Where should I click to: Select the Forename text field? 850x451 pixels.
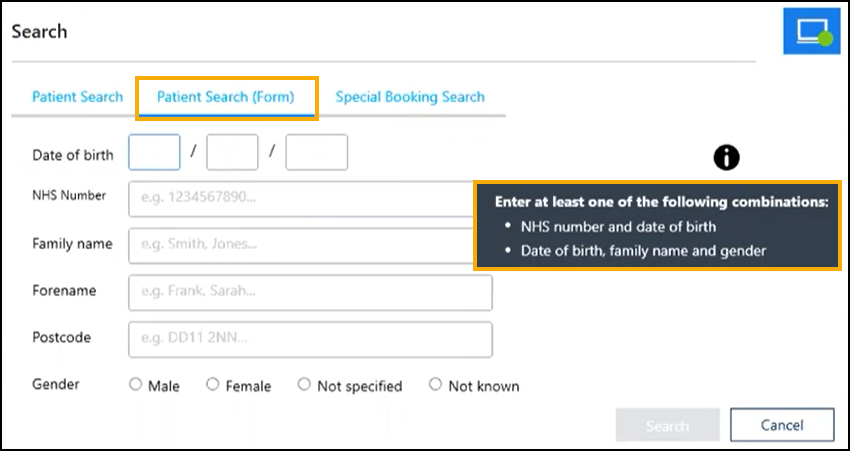[310, 293]
